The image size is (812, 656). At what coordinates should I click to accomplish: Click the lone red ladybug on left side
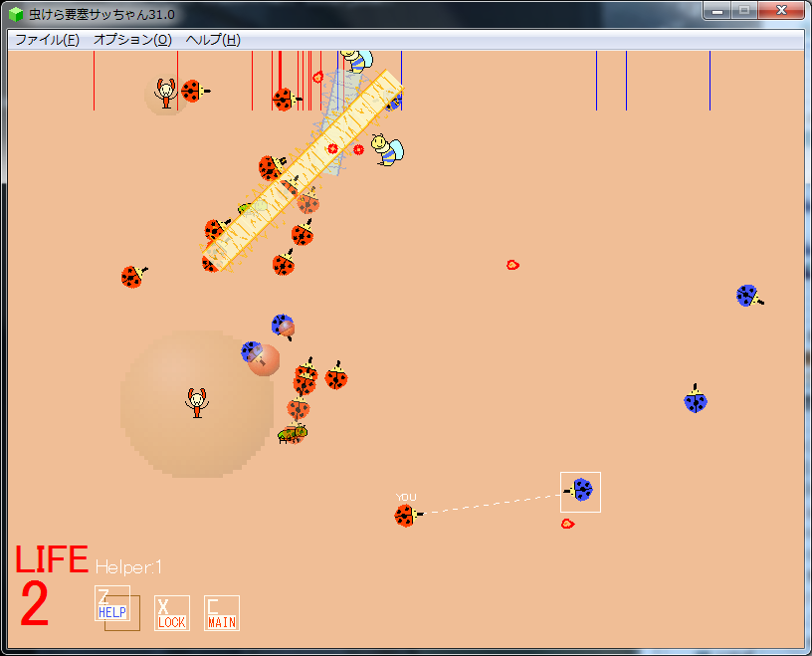133,276
